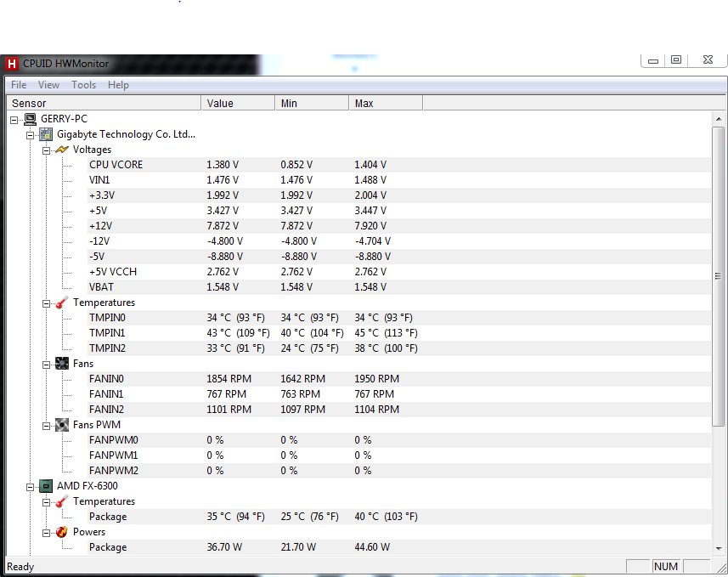Collapse the AMD FX-6300 node
The width and height of the screenshot is (728, 577).
point(31,487)
